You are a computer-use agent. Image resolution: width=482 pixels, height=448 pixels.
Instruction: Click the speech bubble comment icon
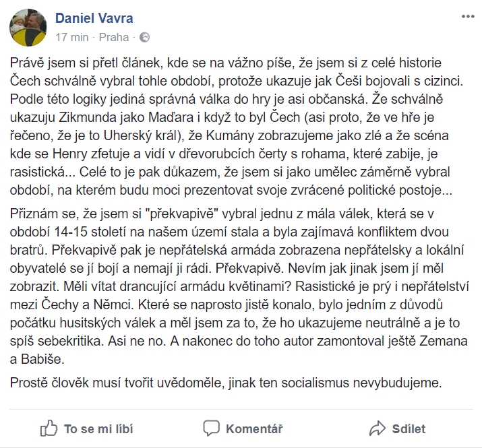click(x=211, y=428)
